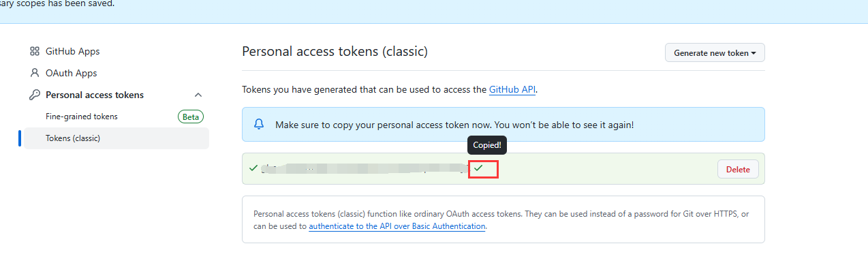
Task: Go to OAuth Apps in the sidebar
Action: (x=71, y=73)
